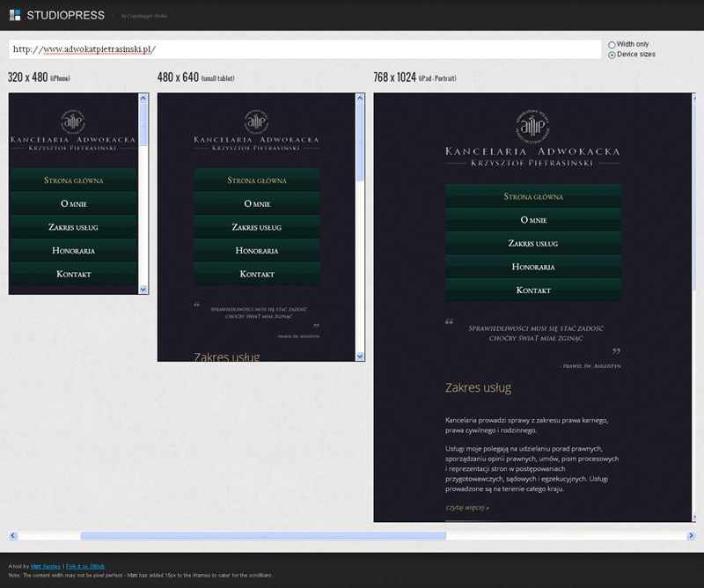
Task: Open 'Kontakt' in iPad preview menu
Action: point(532,290)
